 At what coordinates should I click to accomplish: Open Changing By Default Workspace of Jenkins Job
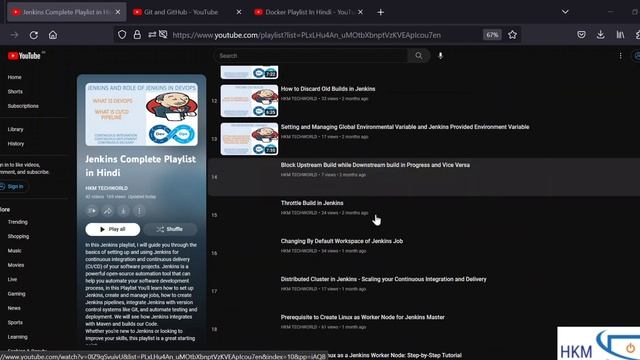click(x=342, y=241)
